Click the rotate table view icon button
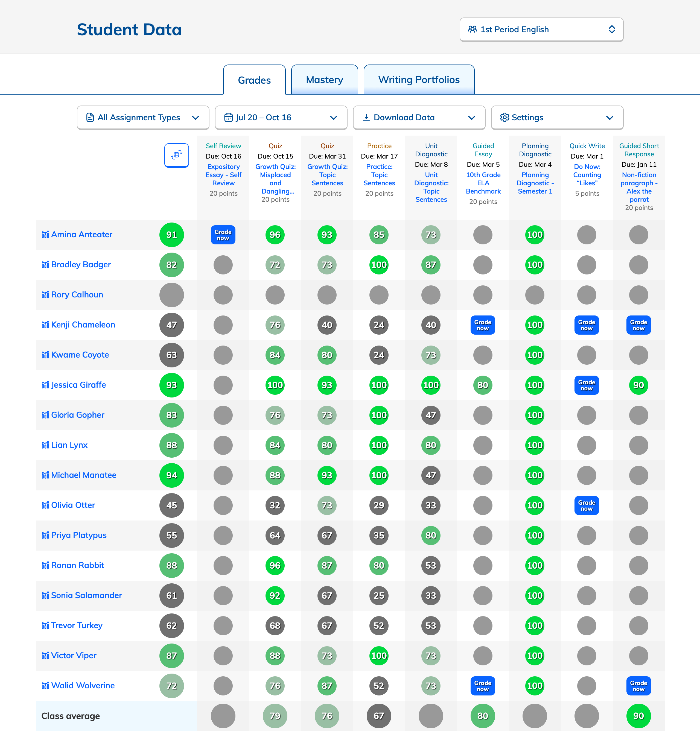Image resolution: width=700 pixels, height=731 pixels. pyautogui.click(x=176, y=155)
